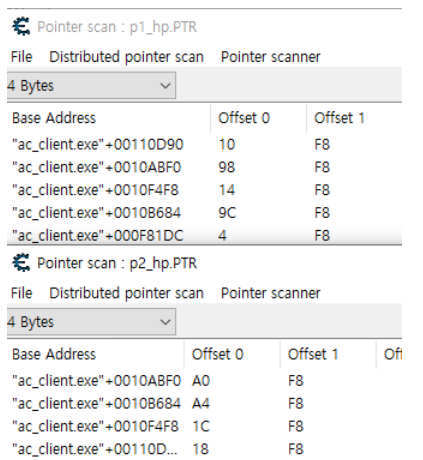Viewport: 423px width, 460px height.
Task: Click the Cheat Engine icon of p2_hp.PTR window
Action: 21,263
